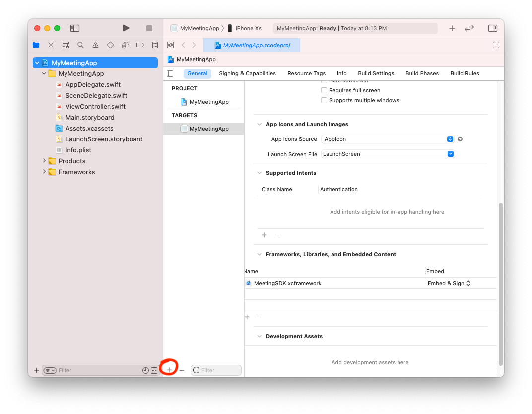
Task: Expand the Products folder
Action: tap(44, 160)
